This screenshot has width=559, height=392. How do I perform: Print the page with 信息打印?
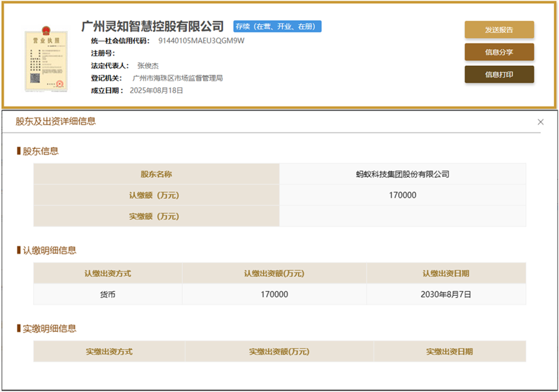click(x=499, y=74)
